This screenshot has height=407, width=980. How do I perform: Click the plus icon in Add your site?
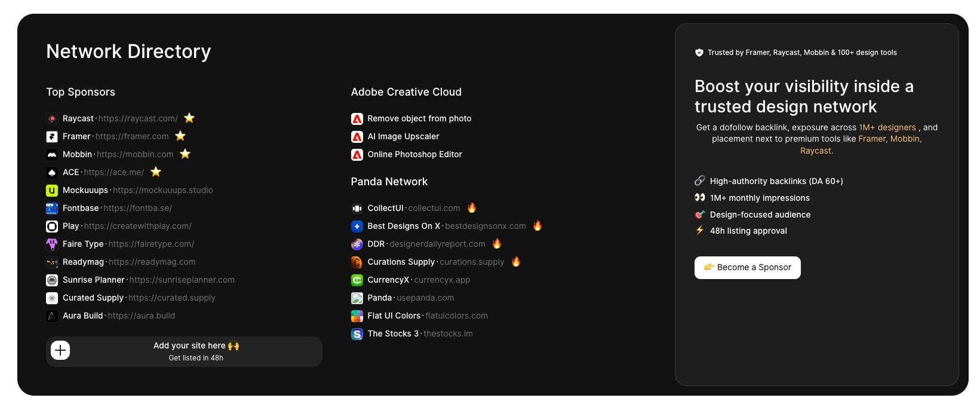[x=60, y=350]
